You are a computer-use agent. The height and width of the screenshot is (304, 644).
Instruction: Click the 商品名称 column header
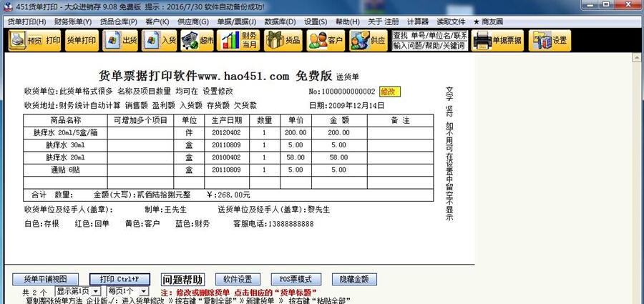65,120
